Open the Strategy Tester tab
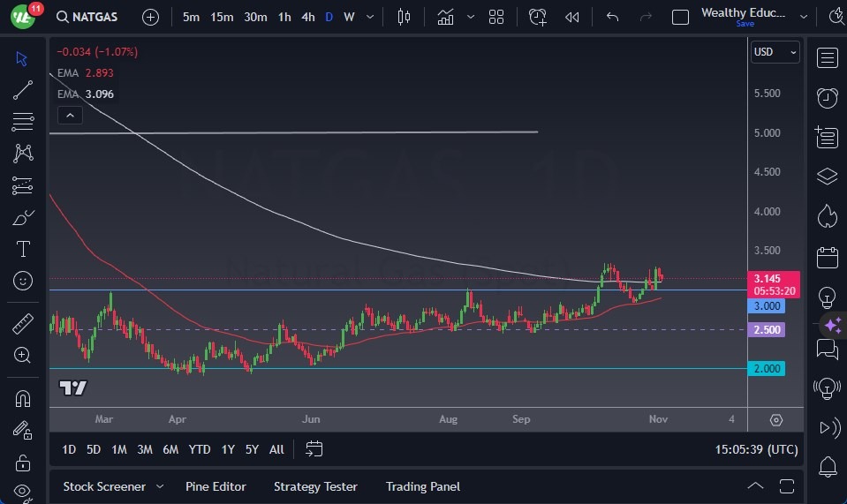The image size is (847, 504). coord(315,486)
